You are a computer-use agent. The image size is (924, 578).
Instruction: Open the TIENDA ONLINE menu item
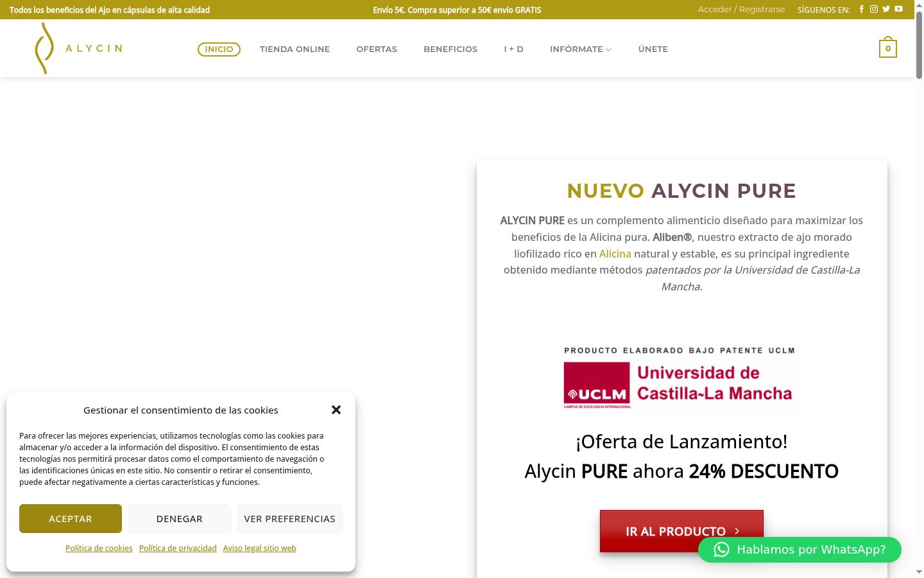tap(295, 49)
